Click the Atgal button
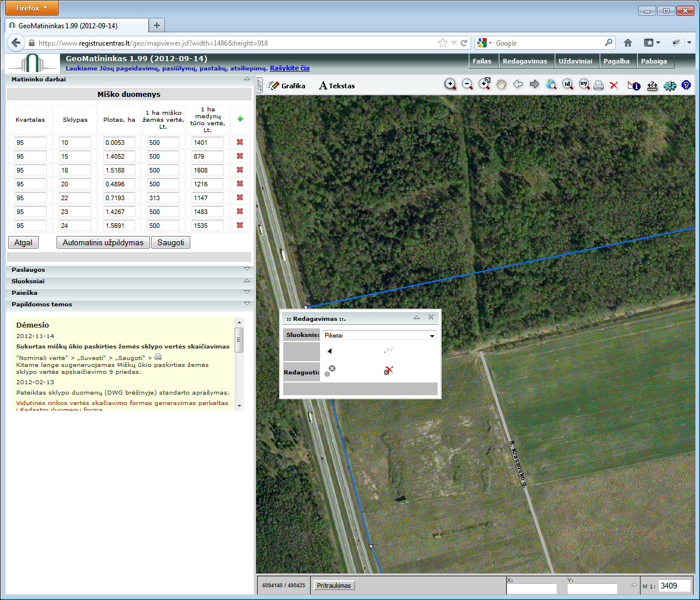This screenshot has width=700, height=600. (x=24, y=242)
